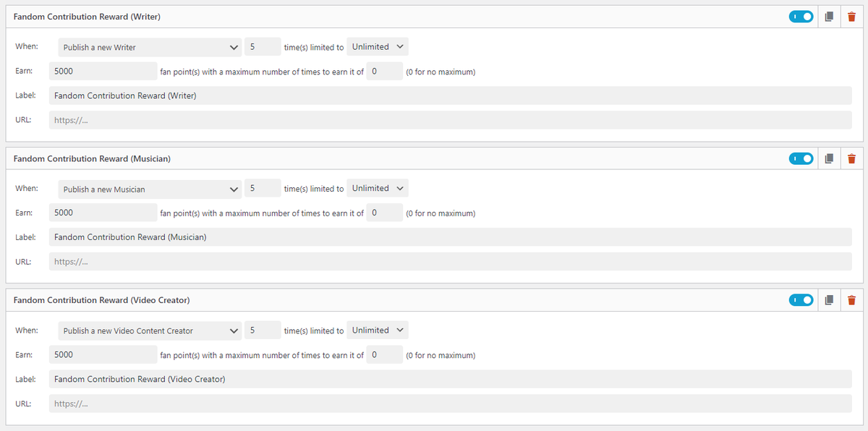Click the URL field in Musician section
The height and width of the screenshot is (431, 868).
[x=451, y=262]
